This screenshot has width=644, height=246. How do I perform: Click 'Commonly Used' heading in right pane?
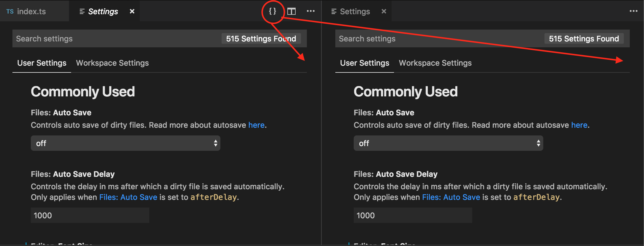(406, 92)
